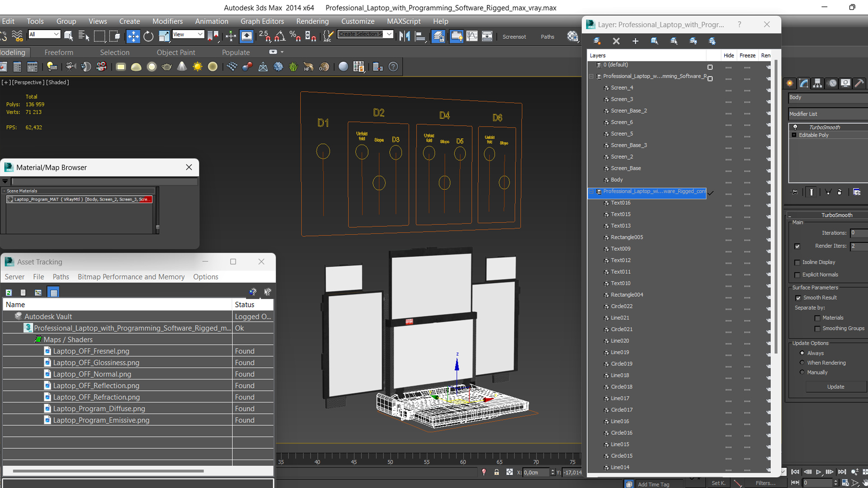This screenshot has height=488, width=868.
Task: Expand the Editable Poly stack entry
Action: tap(794, 135)
